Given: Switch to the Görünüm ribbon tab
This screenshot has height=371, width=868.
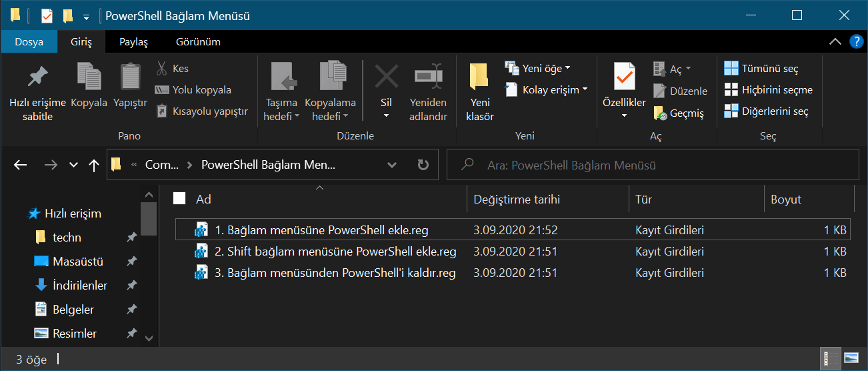Looking at the screenshot, I should [x=198, y=41].
